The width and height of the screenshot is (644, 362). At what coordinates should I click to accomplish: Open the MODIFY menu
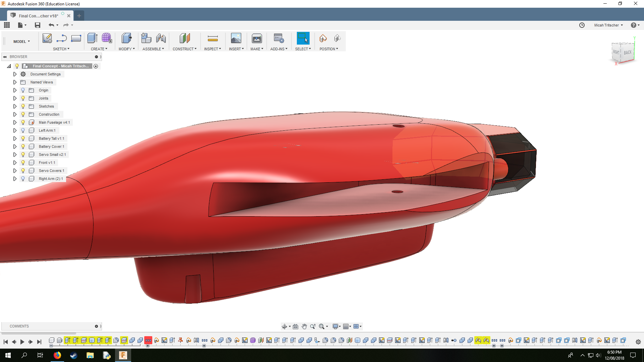pos(126,49)
